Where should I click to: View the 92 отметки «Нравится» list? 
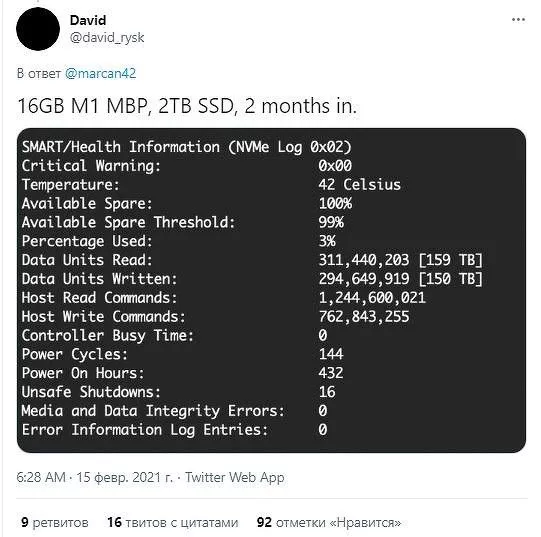point(329,522)
